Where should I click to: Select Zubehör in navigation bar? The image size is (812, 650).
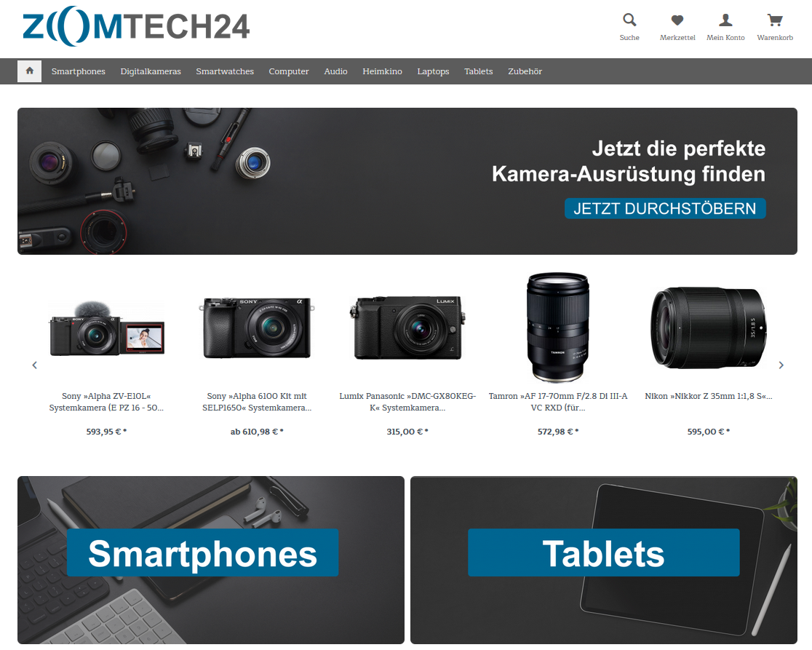525,71
